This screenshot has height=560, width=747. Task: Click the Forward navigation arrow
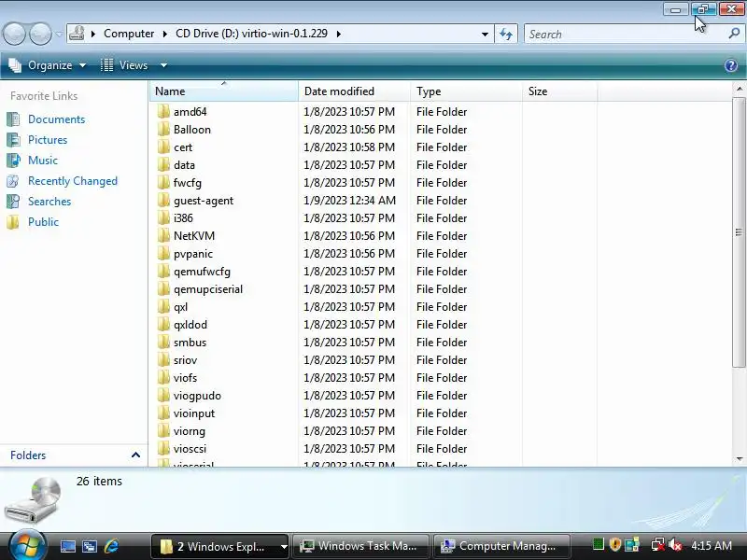click(40, 34)
